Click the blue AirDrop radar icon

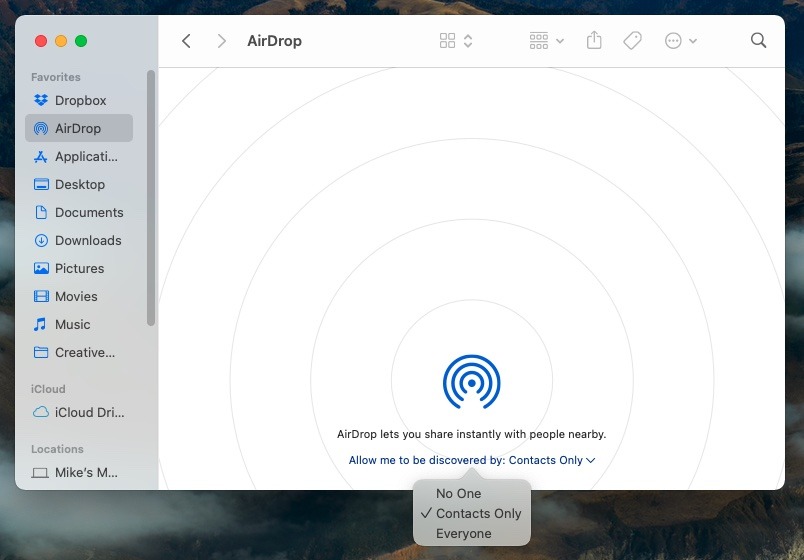tap(471, 382)
